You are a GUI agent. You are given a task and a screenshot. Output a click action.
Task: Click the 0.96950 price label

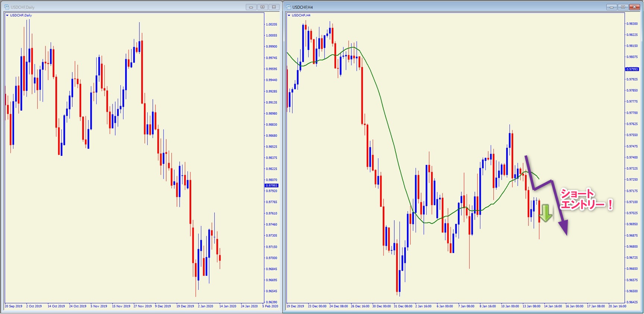tap(632, 224)
